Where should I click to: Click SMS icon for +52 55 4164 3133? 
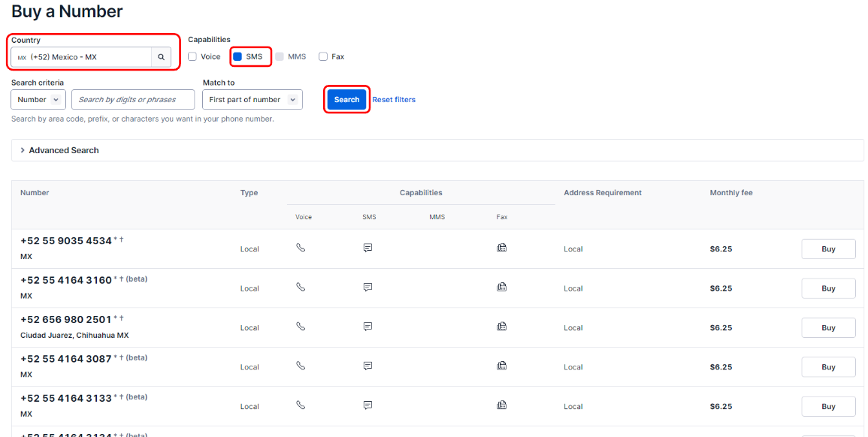[368, 405]
